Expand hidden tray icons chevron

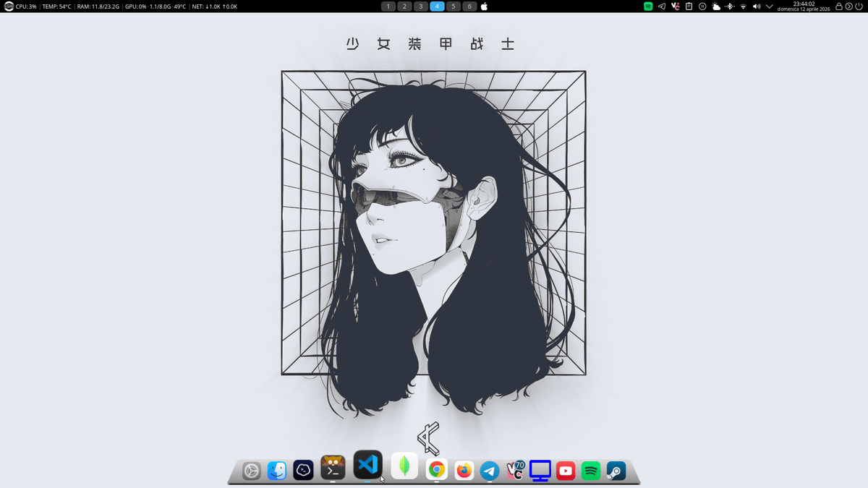point(770,7)
